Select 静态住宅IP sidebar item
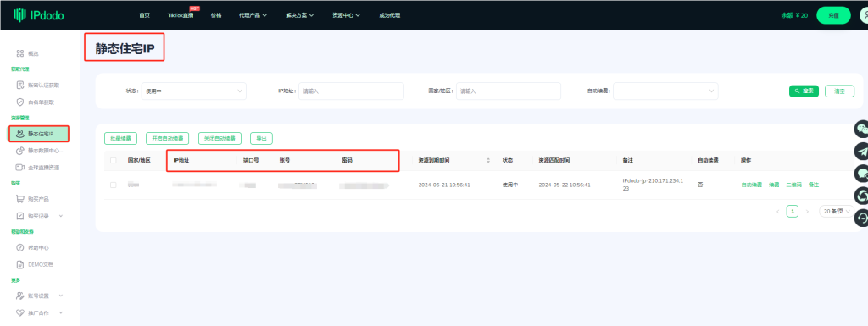This screenshot has height=326, width=868. click(x=38, y=134)
